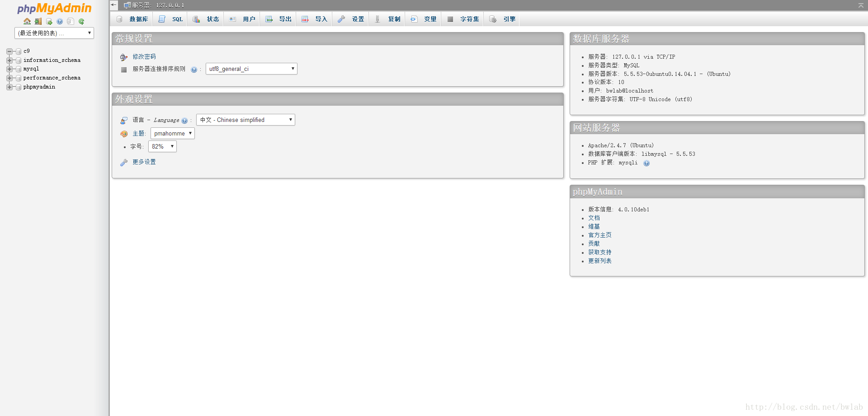
Task: Click the c9 database cylinder icon
Action: click(19, 51)
